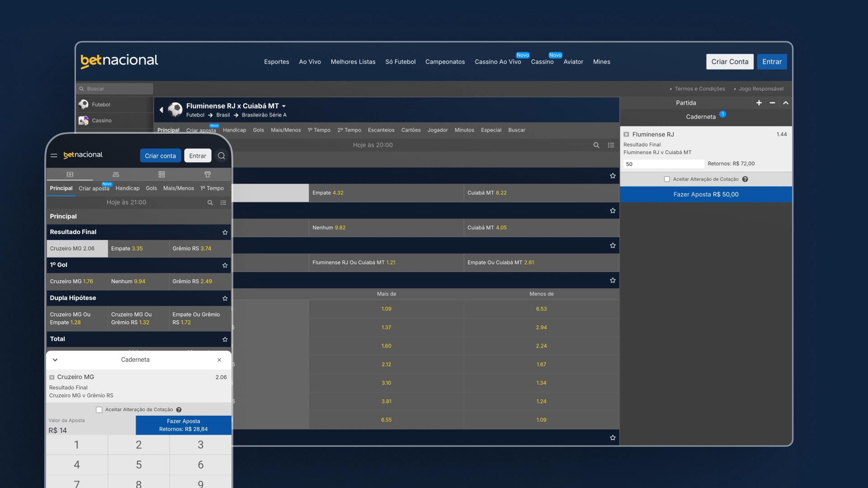Collapse mobile Caderneta with down chevron
This screenshot has height=488, width=868.
[x=55, y=360]
